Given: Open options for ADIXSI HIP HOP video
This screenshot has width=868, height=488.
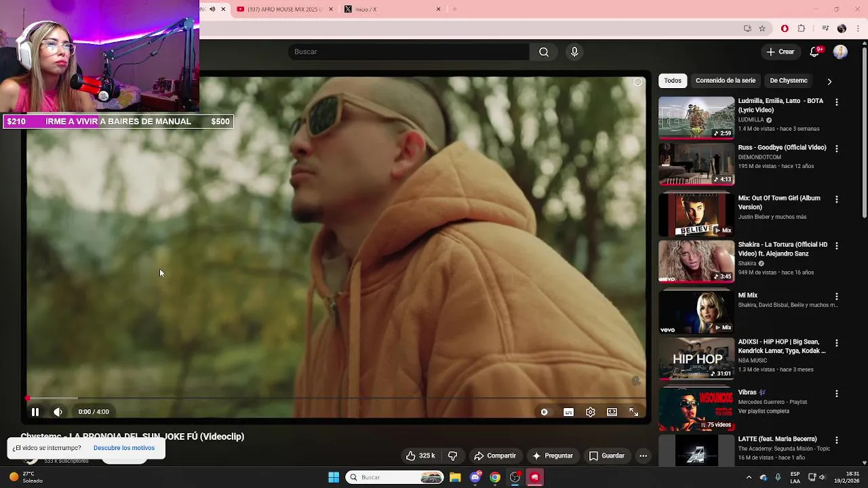Looking at the screenshot, I should (x=837, y=343).
